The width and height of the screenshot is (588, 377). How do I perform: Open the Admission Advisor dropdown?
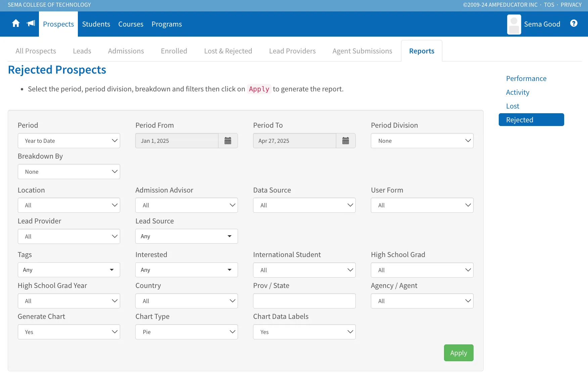coord(187,205)
